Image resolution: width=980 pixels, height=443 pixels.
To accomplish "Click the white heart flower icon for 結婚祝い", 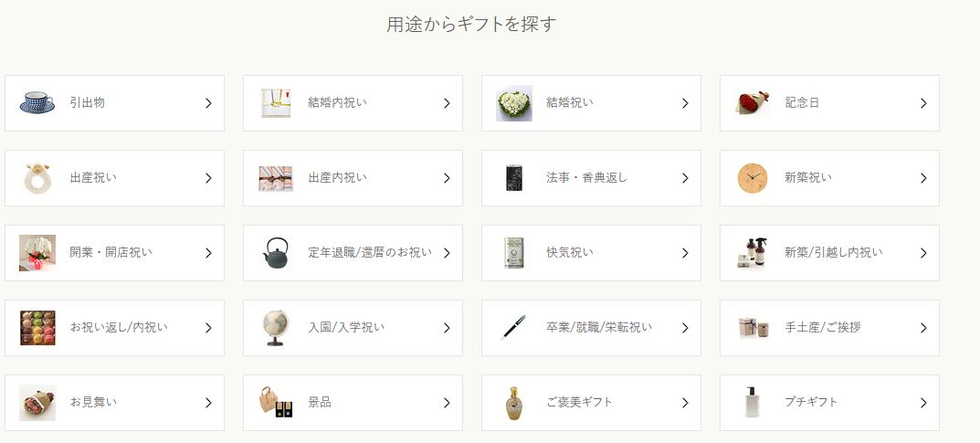I will [514, 103].
